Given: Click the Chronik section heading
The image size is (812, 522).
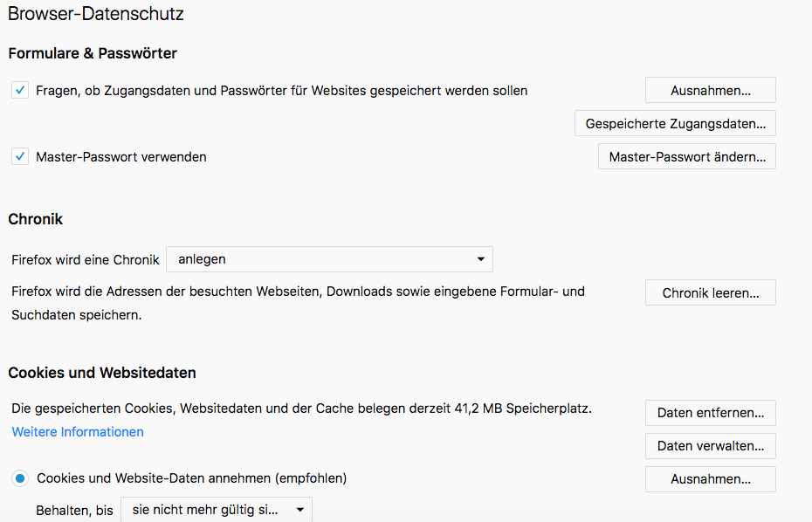Looking at the screenshot, I should [36, 219].
